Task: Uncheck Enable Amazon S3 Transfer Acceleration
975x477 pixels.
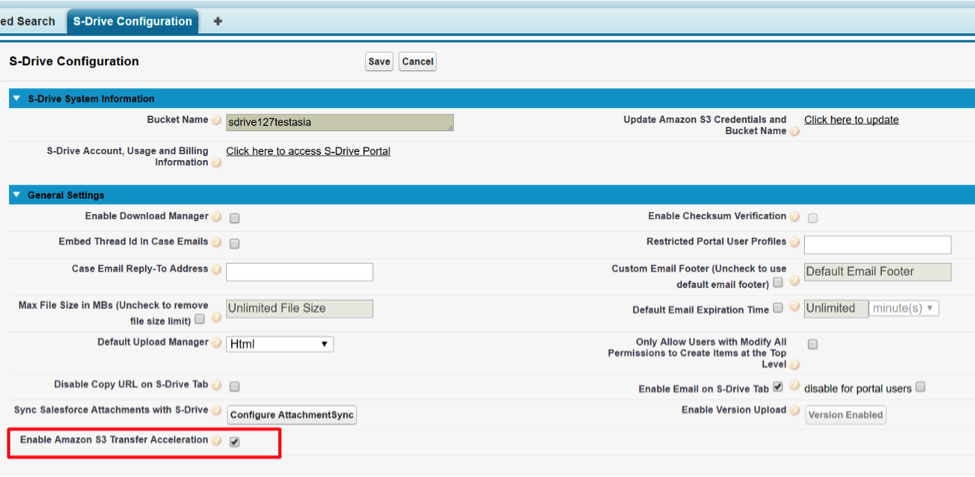Action: (234, 442)
